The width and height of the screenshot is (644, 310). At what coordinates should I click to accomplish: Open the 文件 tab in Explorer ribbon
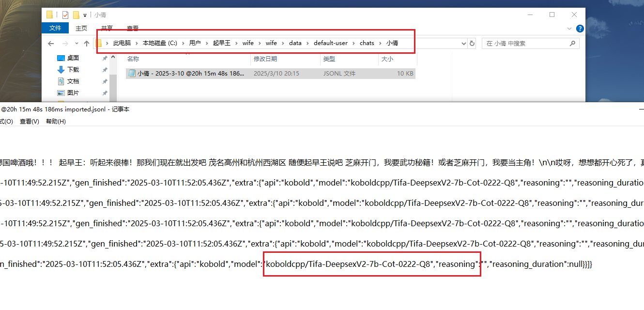pyautogui.click(x=56, y=28)
